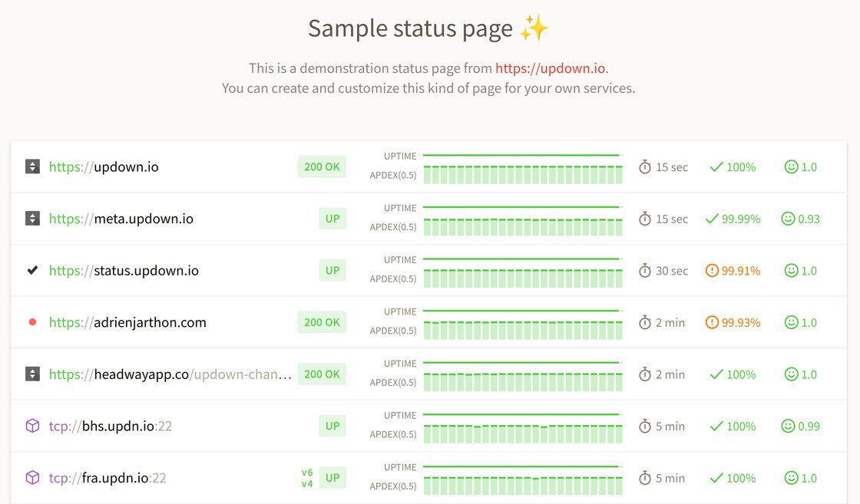This screenshot has width=860, height=504.
Task: Click the checkmark favicon for status.updown.io
Action: pos(32,270)
